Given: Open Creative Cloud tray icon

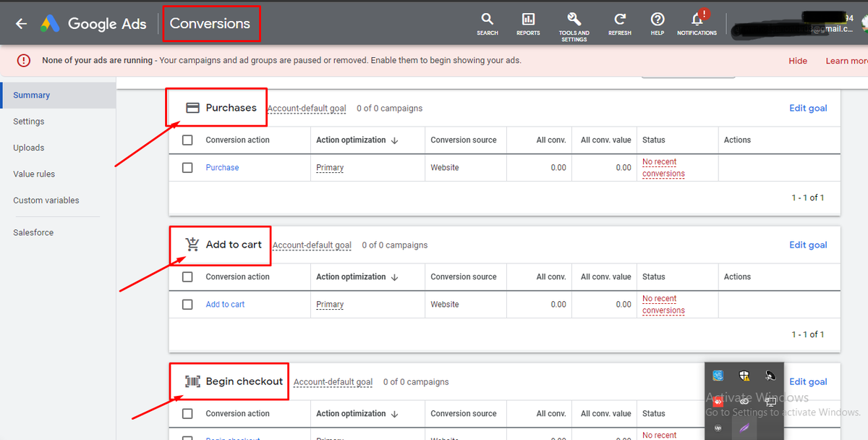Looking at the screenshot, I should (x=744, y=400).
